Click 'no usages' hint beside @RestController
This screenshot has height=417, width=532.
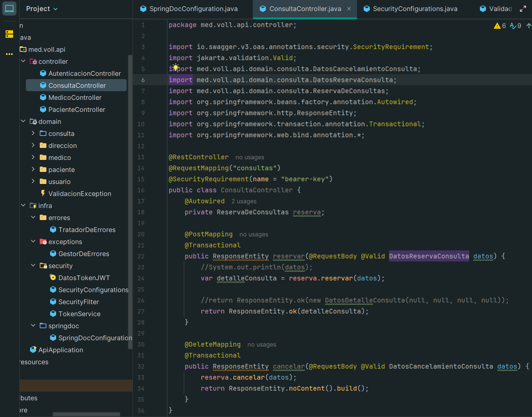coord(250,157)
